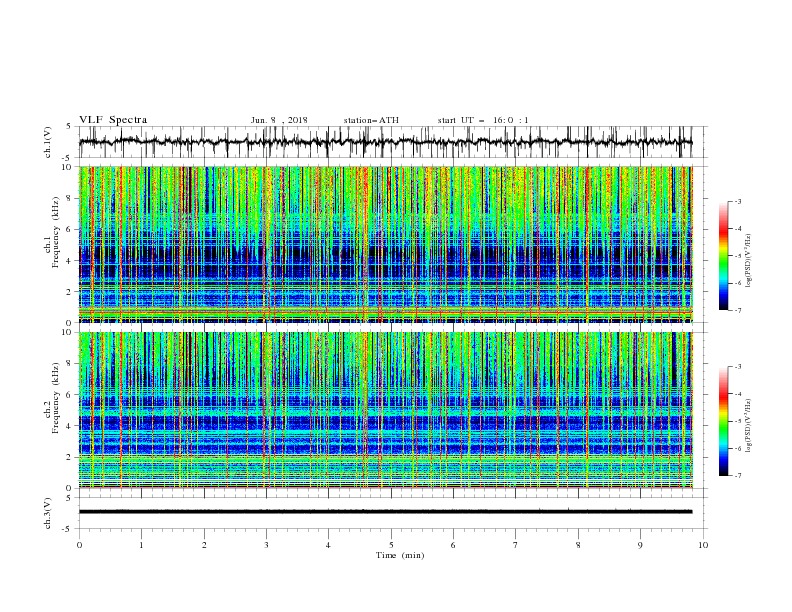Click the "Time (min)" axis title

(400, 555)
